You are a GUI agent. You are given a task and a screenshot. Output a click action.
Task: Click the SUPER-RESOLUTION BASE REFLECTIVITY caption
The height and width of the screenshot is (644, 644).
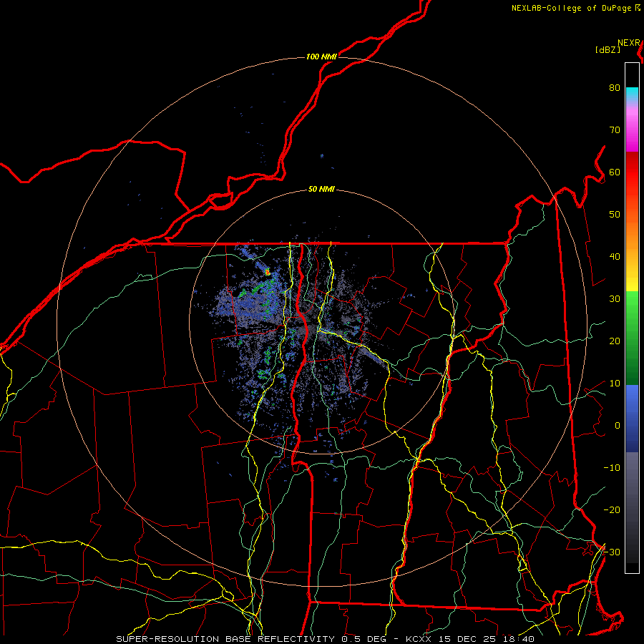(225, 639)
